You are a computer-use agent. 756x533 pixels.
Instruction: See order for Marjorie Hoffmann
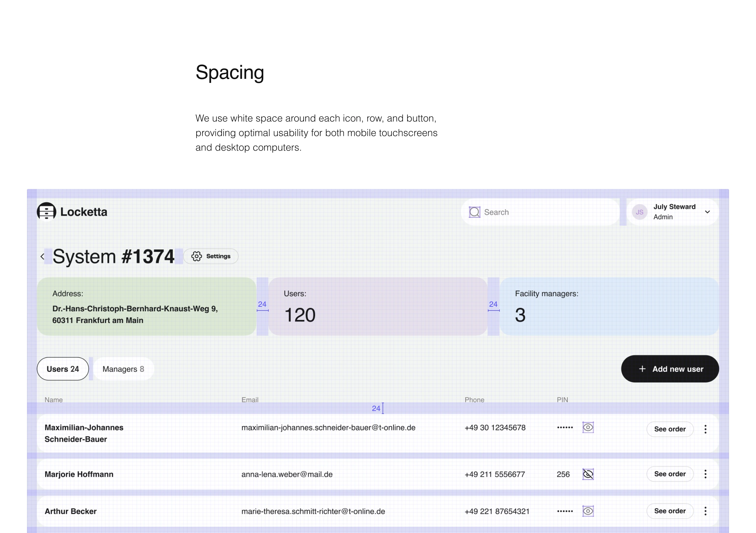pos(670,474)
